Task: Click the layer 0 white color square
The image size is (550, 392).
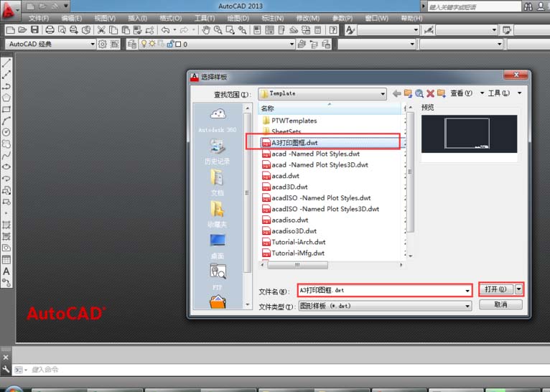Action: [x=178, y=45]
